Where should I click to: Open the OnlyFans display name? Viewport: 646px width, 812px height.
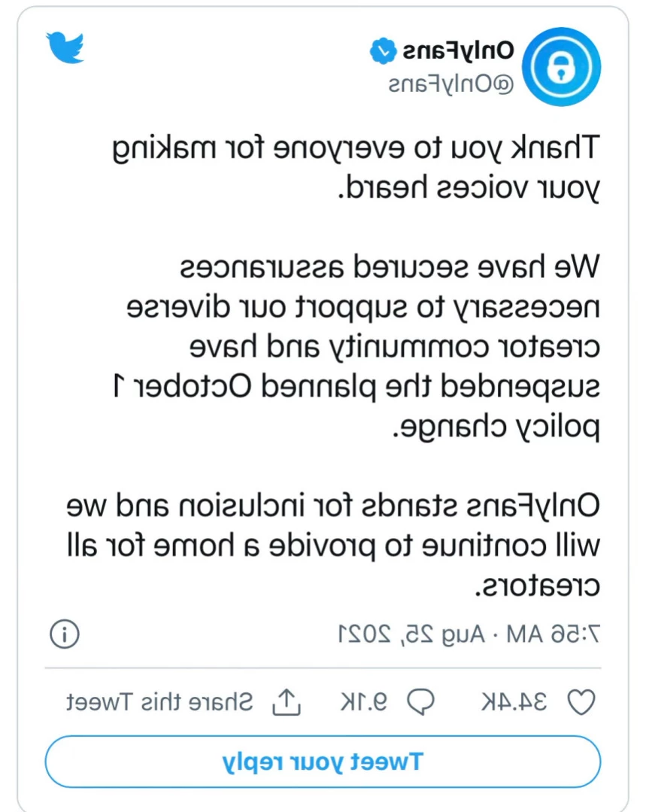459,50
